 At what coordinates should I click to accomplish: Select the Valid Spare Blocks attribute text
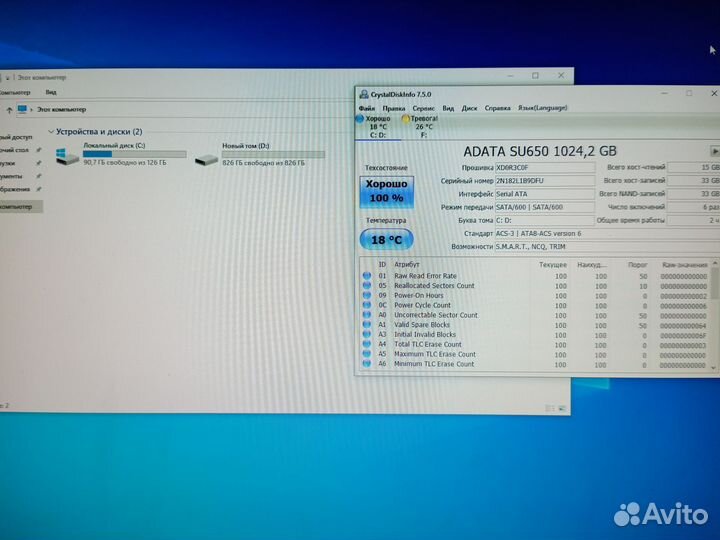coord(422,325)
